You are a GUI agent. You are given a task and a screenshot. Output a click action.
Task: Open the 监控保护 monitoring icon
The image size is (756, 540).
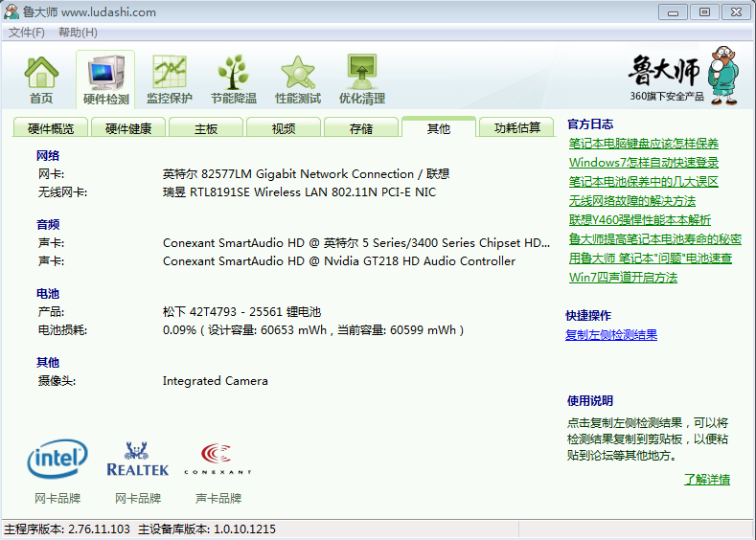pyautogui.click(x=170, y=79)
